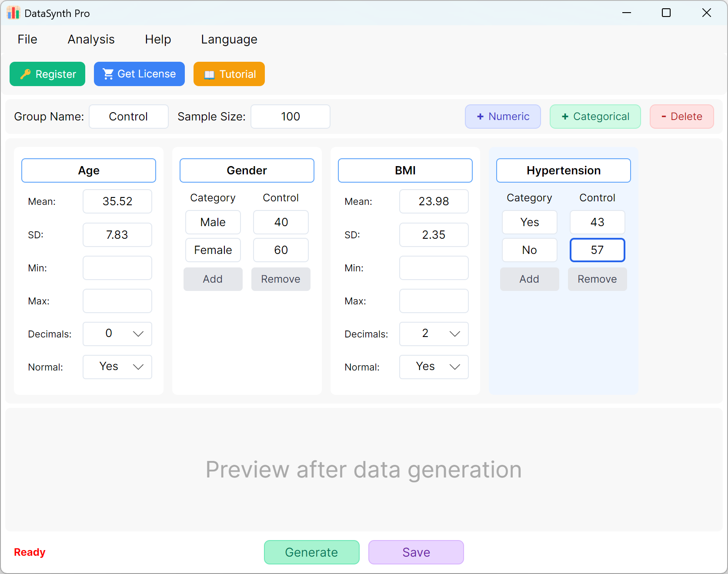Click the Save button
Image resolution: width=728 pixels, height=574 pixels.
[416, 552]
